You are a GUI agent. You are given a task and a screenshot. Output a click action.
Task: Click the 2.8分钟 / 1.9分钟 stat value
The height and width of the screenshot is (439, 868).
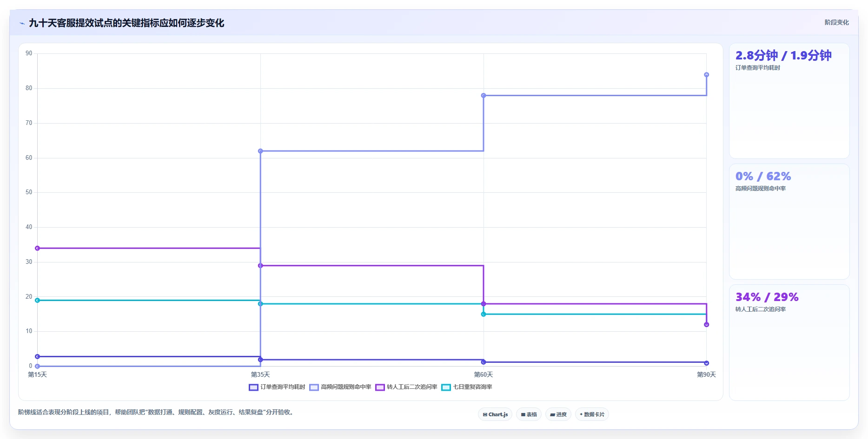point(783,55)
